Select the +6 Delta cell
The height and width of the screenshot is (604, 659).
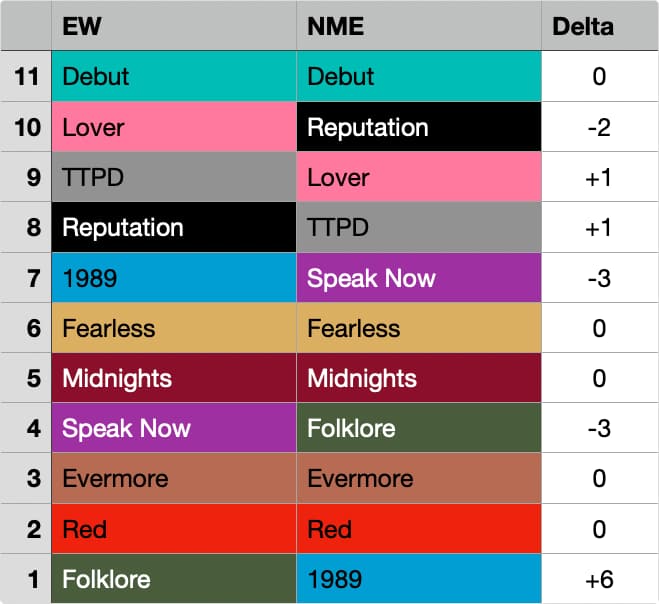[x=599, y=578]
